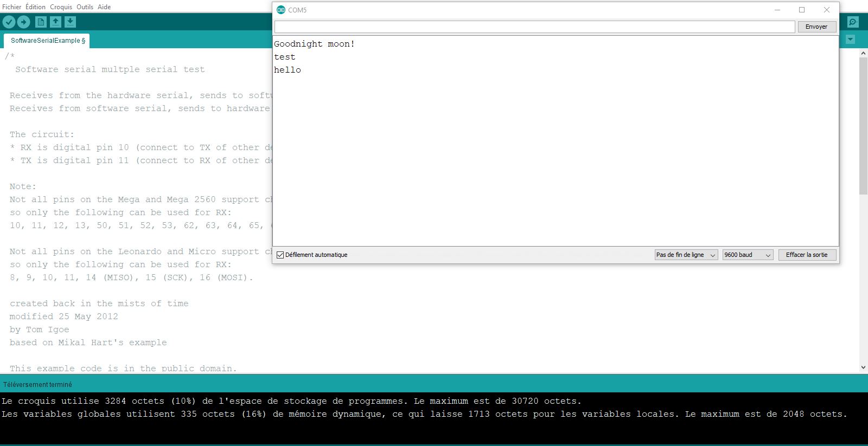This screenshot has height=446, width=868.
Task: Click the 'modified 25 May 2012' comment line
Action: [x=64, y=316]
